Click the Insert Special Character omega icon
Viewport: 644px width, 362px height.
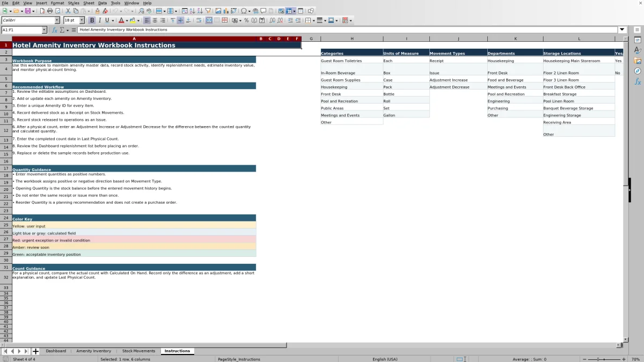[244, 11]
